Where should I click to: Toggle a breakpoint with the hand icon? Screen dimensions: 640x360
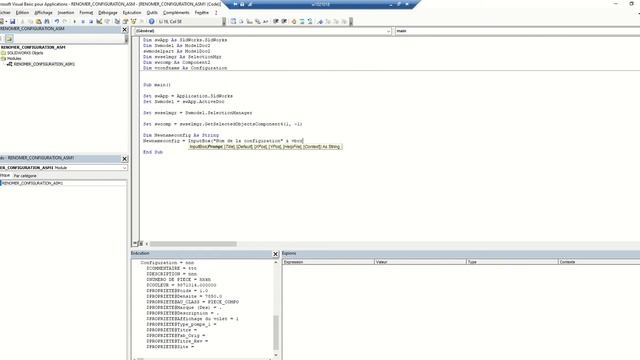(x=294, y=21)
